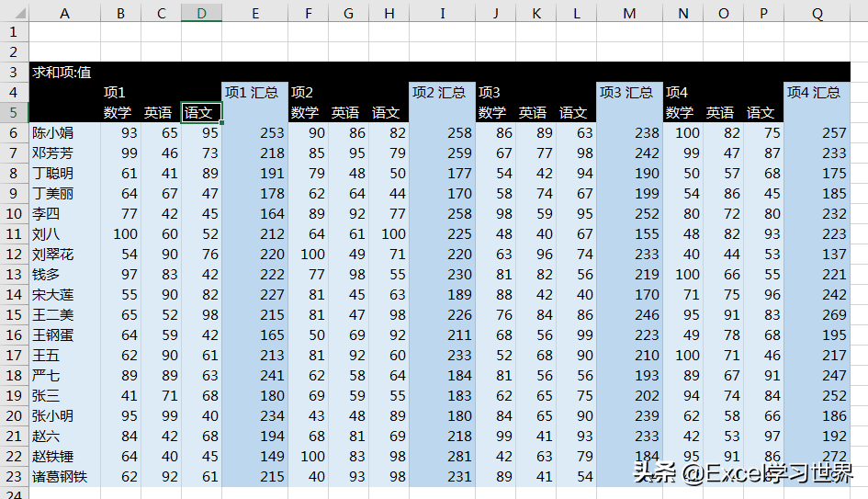This screenshot has height=499, width=868.
Task: Click 项4 汇总 value 269 for 王二美
Action: (817, 314)
